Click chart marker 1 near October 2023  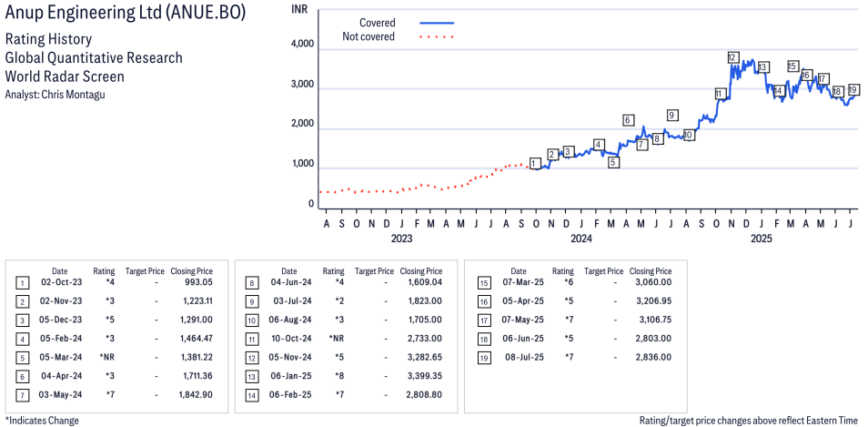(x=534, y=163)
